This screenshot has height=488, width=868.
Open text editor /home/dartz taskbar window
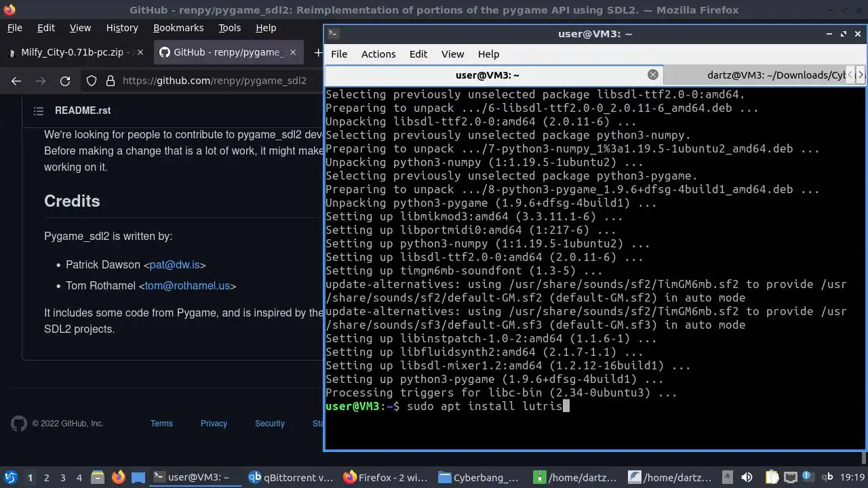pyautogui.click(x=671, y=477)
